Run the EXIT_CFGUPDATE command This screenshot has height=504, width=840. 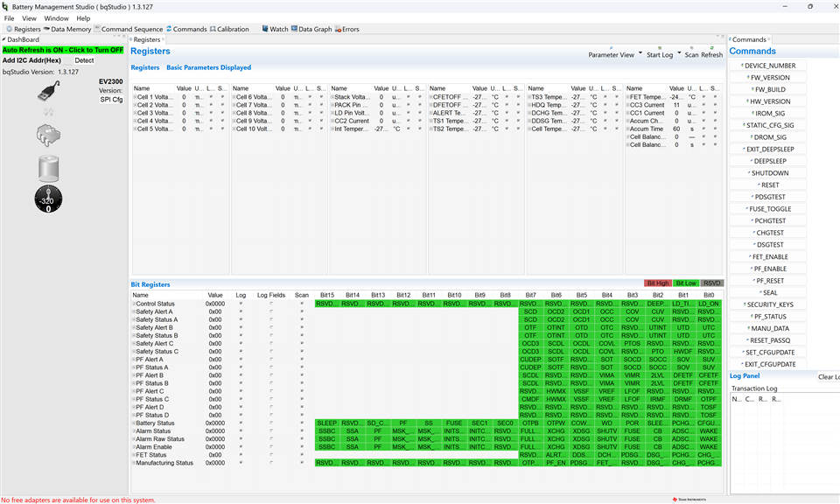pos(767,364)
